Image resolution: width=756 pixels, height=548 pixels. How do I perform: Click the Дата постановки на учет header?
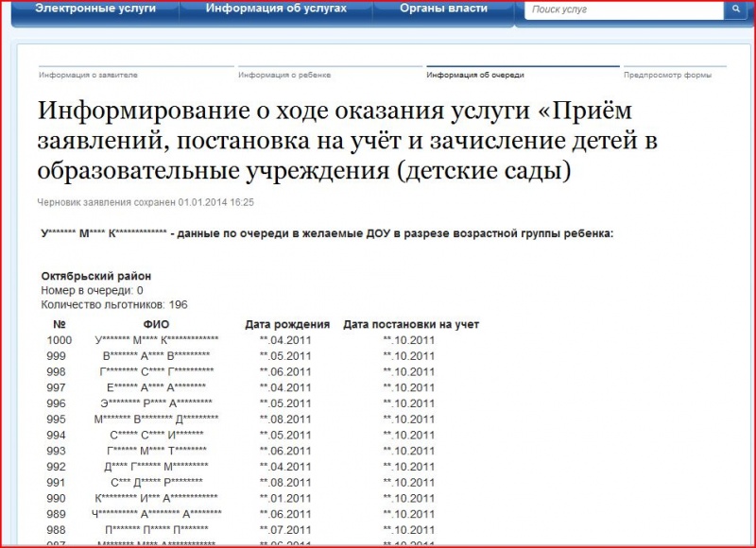[411, 324]
